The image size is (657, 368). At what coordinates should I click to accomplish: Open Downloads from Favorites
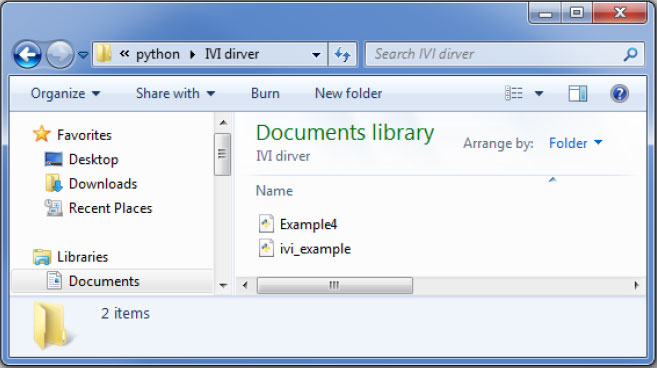[x=103, y=184]
